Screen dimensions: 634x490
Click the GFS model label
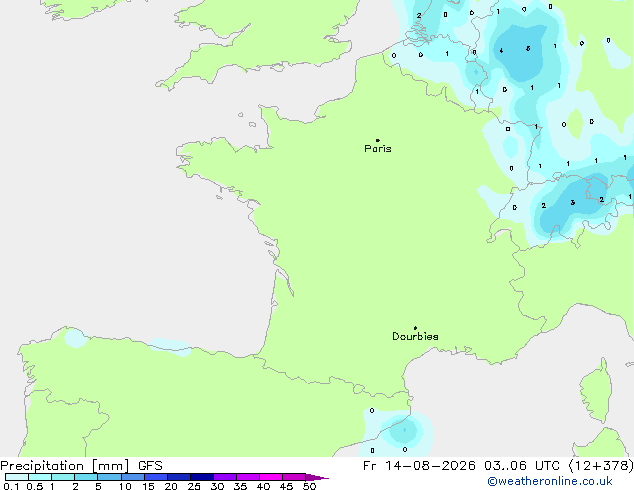click(x=150, y=466)
